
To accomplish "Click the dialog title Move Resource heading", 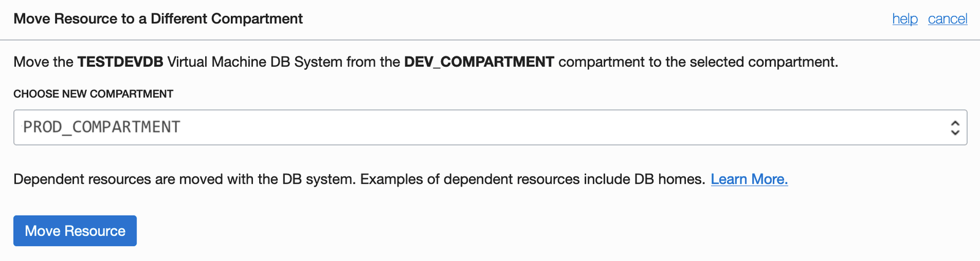I will pos(158,19).
